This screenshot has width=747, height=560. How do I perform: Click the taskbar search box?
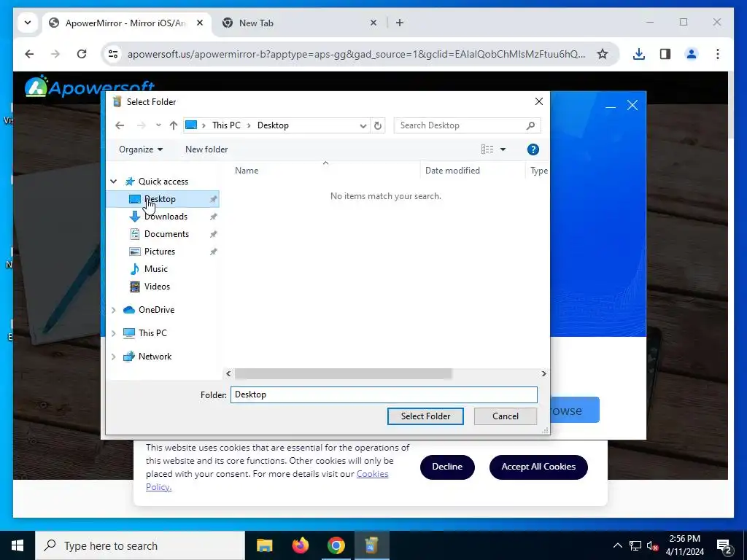pyautogui.click(x=140, y=545)
